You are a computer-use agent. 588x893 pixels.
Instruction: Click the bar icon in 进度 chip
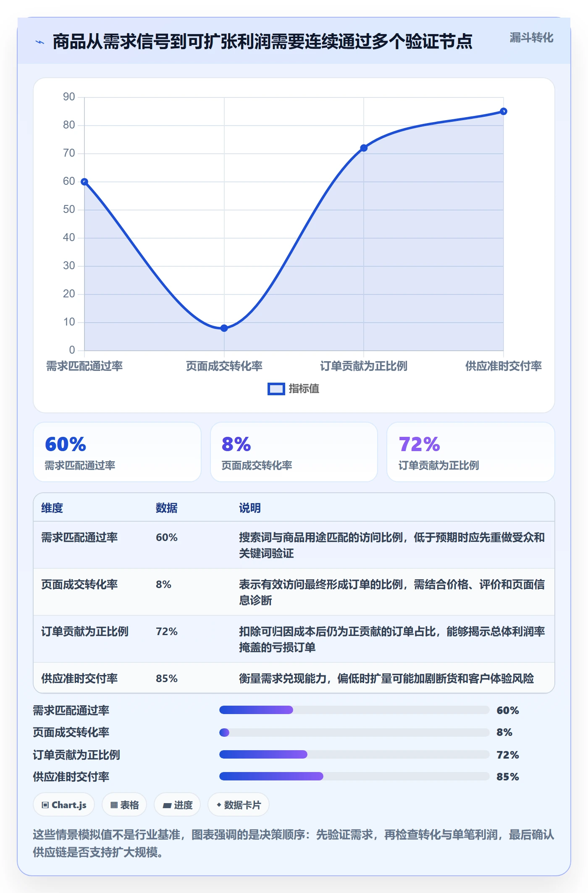[x=167, y=805]
